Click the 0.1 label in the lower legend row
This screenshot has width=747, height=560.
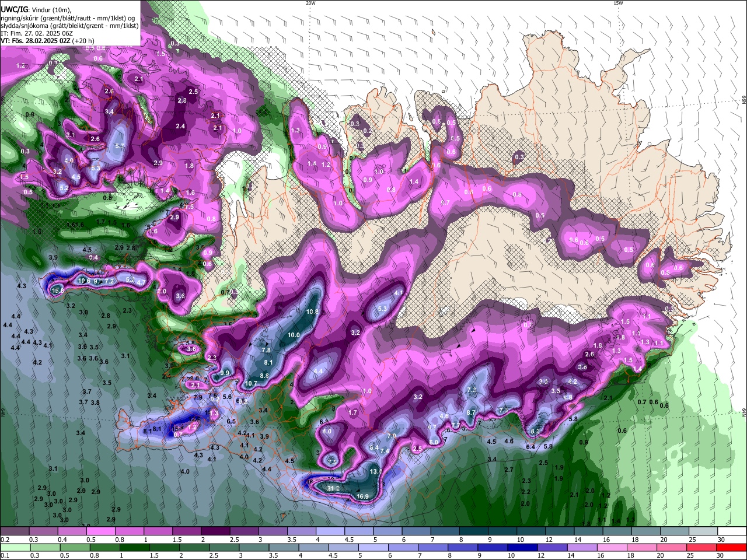coord(5,556)
